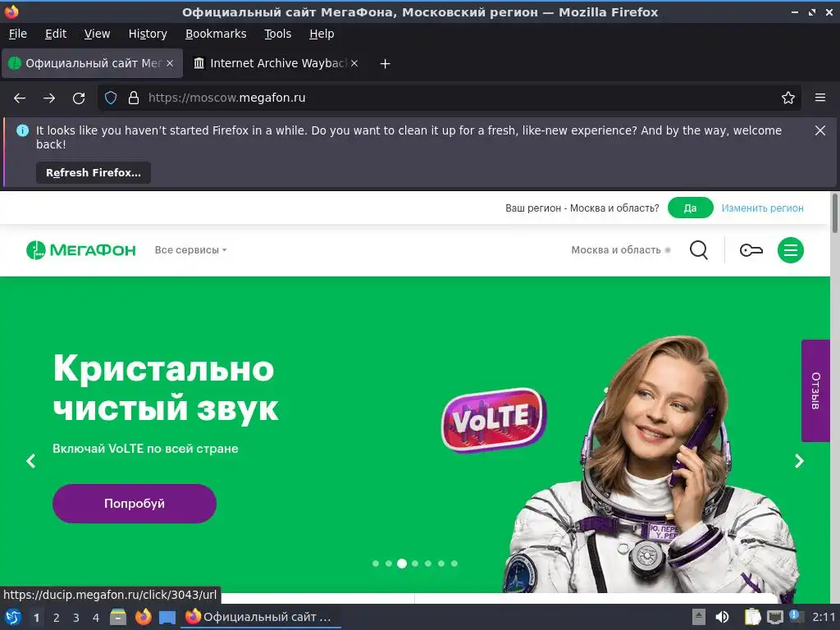Select the seventh carousel dot
The image size is (840, 630).
pos(454,564)
